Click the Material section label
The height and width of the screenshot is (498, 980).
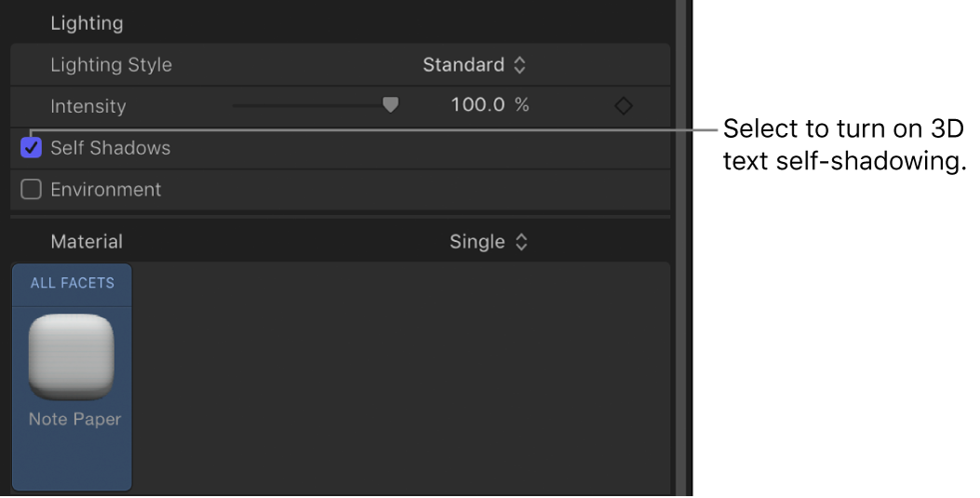[x=87, y=242]
